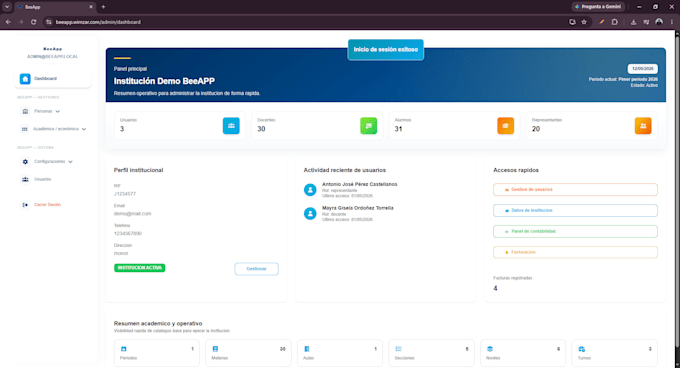Click the Turnos calendar-clock icon
Screen dimensions: 680x368
click(582, 349)
